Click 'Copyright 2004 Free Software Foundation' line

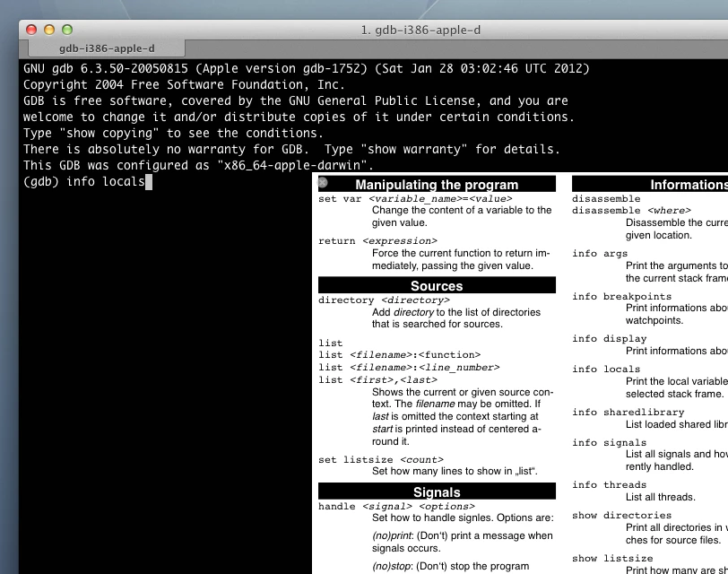pos(184,84)
